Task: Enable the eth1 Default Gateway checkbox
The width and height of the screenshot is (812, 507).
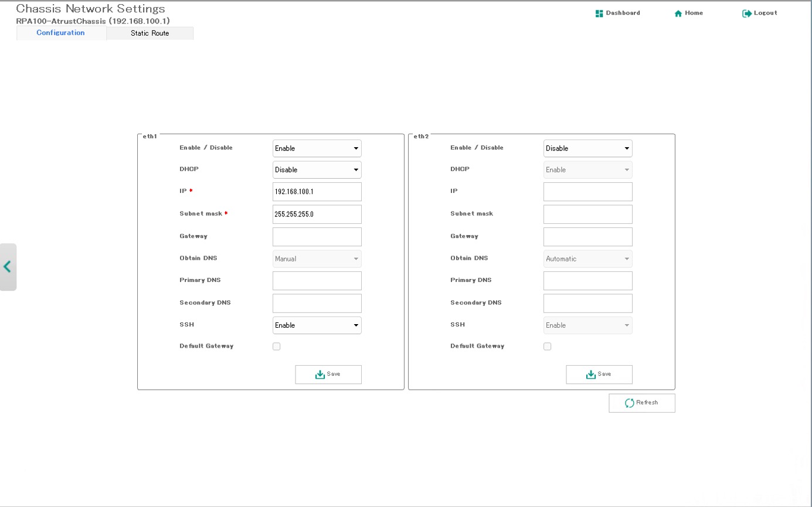Action: [277, 346]
